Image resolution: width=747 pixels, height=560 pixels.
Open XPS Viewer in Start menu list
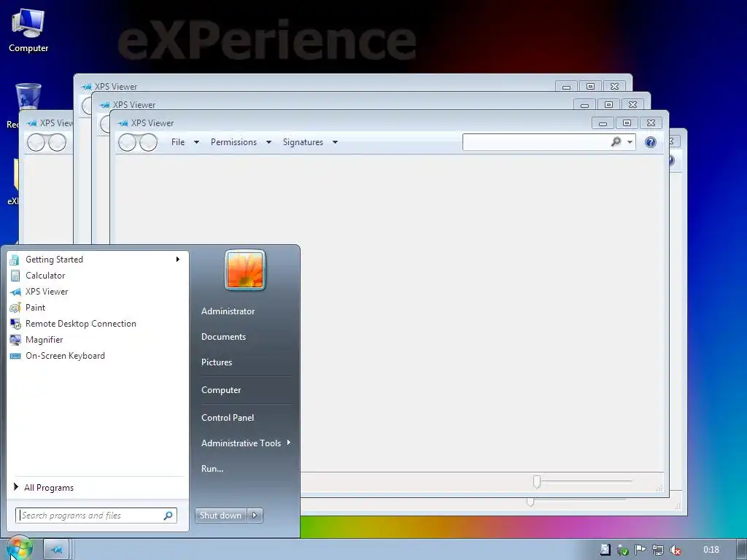tap(97, 292)
